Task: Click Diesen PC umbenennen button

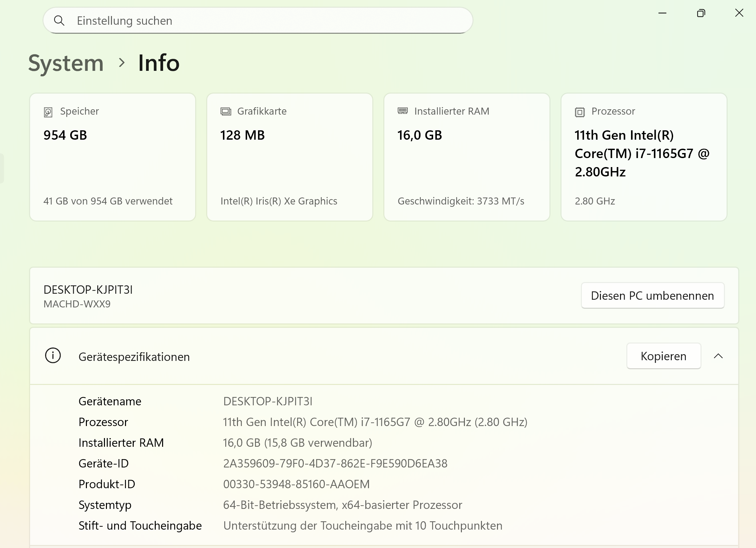Action: coord(652,296)
